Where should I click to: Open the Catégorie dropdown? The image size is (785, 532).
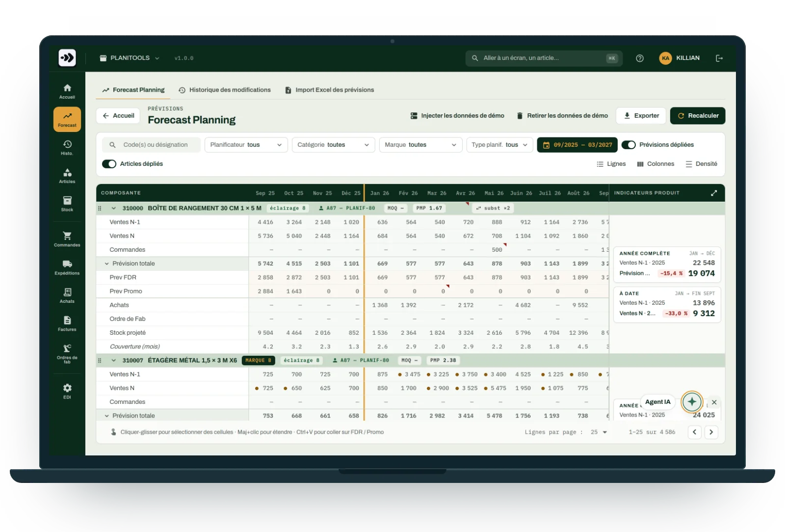(x=333, y=145)
